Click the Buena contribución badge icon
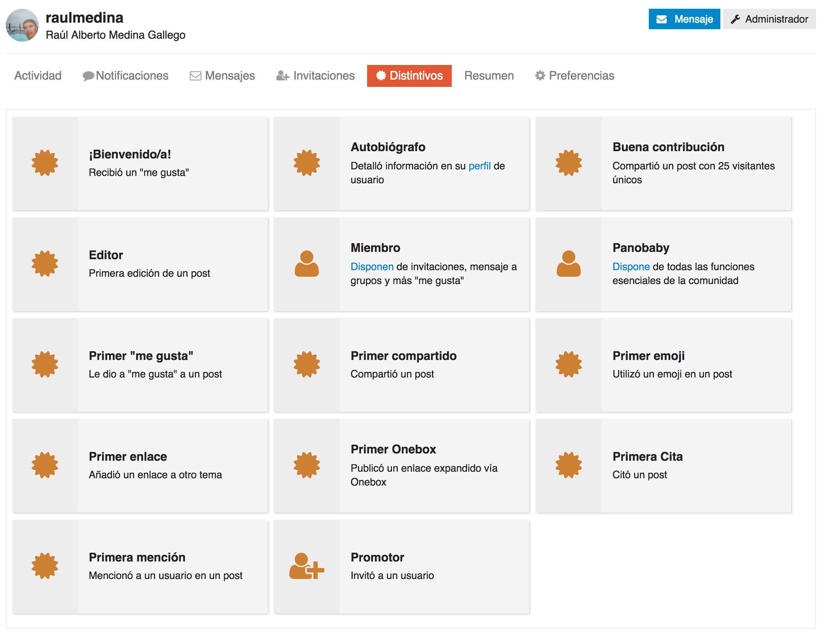Image resolution: width=824 pixels, height=644 pixels. [569, 163]
